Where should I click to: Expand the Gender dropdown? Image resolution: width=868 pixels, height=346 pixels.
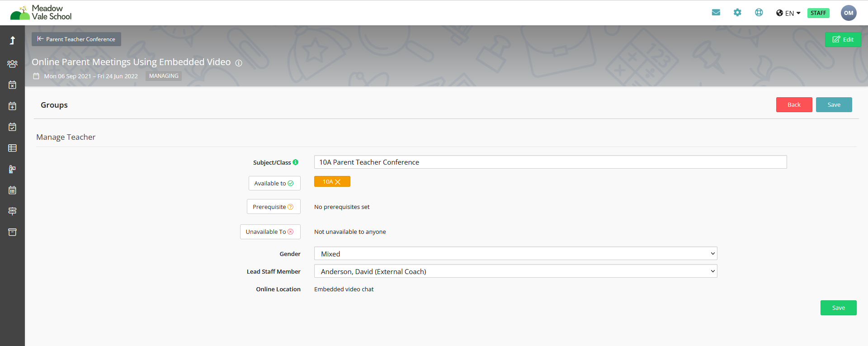click(515, 254)
